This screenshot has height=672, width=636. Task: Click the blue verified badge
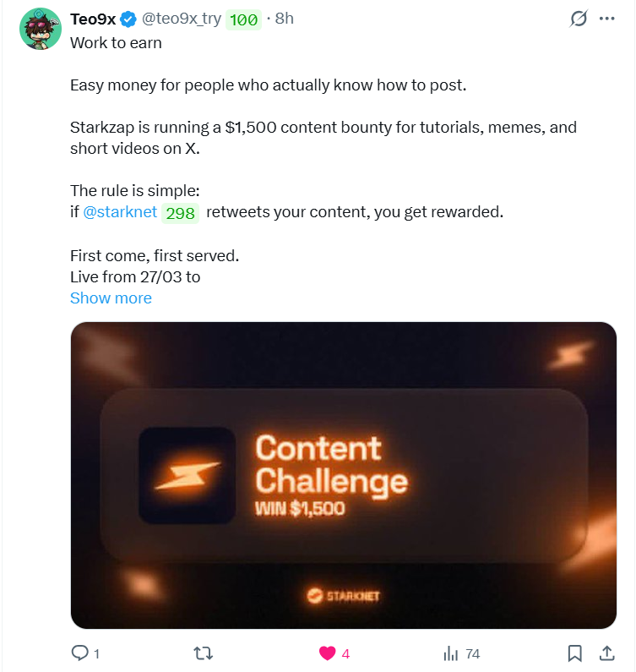coord(128,19)
